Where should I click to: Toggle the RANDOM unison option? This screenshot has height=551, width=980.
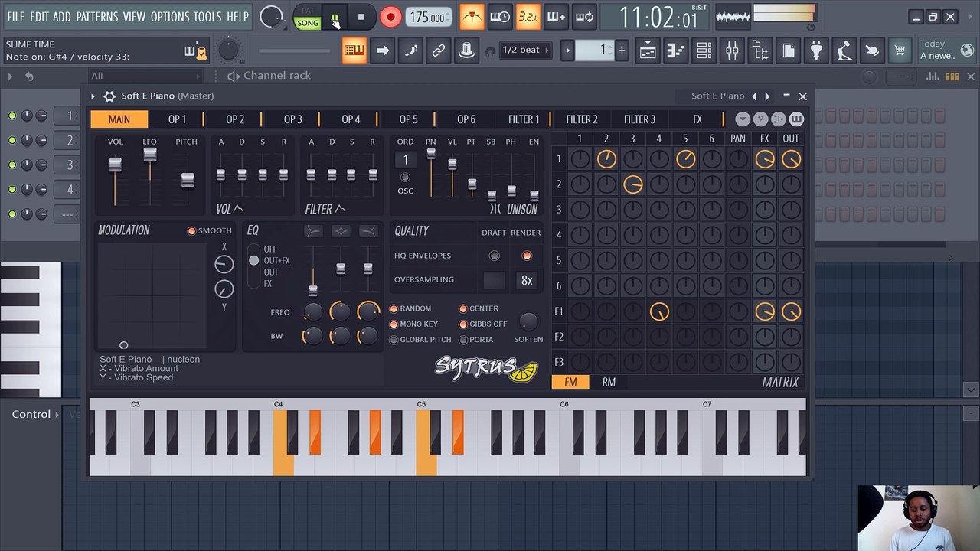[410, 308]
